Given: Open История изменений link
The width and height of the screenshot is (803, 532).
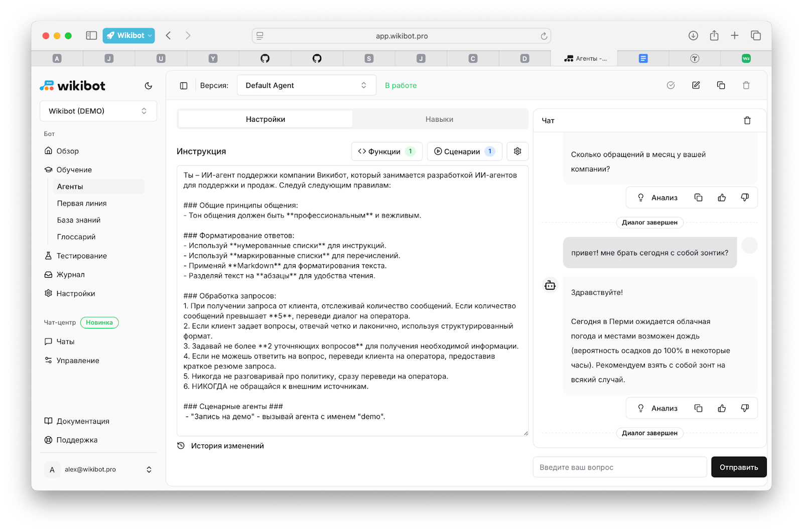Looking at the screenshot, I should click(x=221, y=446).
